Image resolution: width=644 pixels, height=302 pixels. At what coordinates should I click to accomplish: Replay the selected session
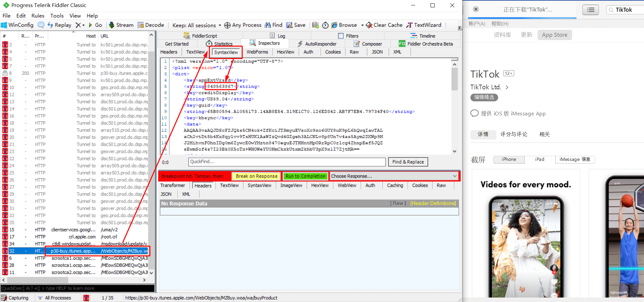tap(59, 25)
